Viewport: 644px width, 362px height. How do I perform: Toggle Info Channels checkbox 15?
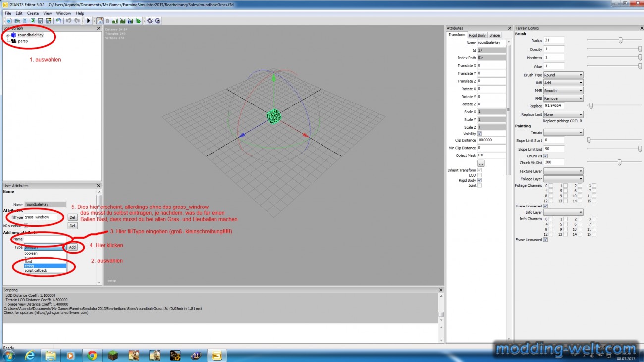pyautogui.click(x=594, y=234)
